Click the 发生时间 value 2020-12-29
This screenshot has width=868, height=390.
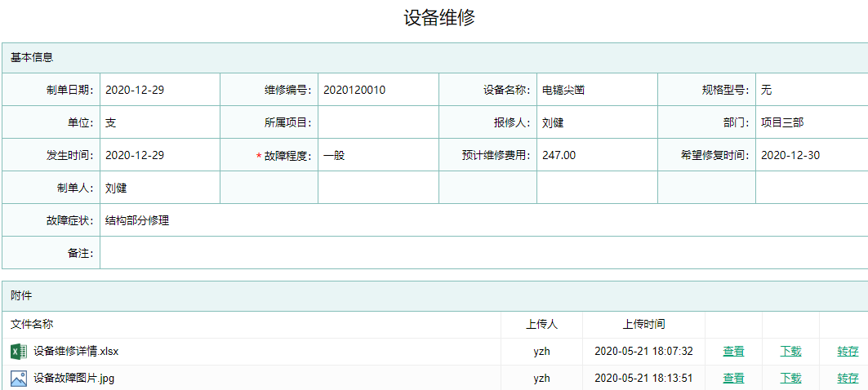(135, 156)
